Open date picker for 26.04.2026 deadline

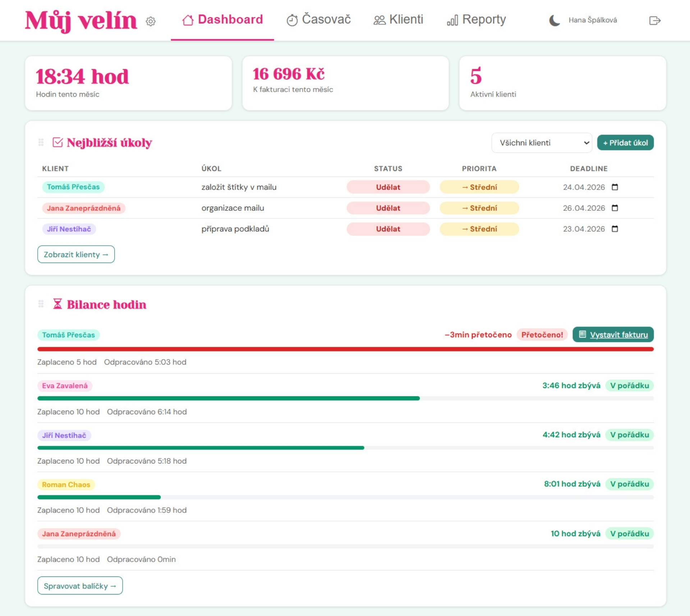point(615,208)
